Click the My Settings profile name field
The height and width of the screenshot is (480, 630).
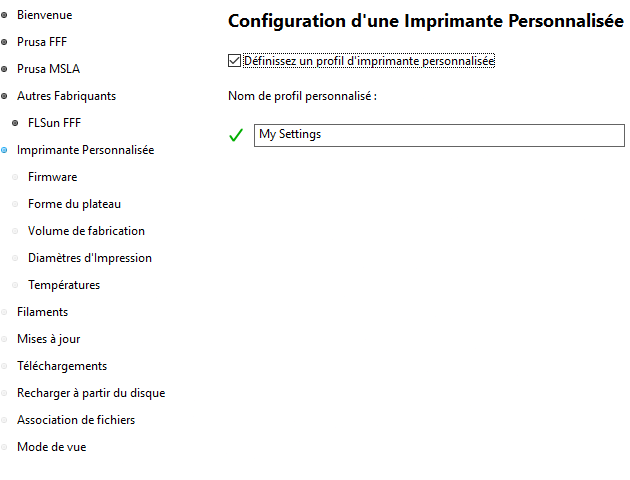(x=439, y=135)
